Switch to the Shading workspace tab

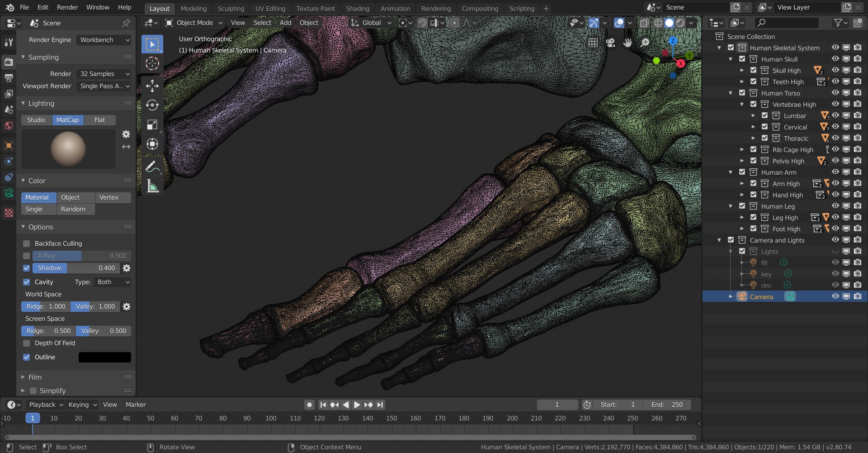pyautogui.click(x=358, y=8)
